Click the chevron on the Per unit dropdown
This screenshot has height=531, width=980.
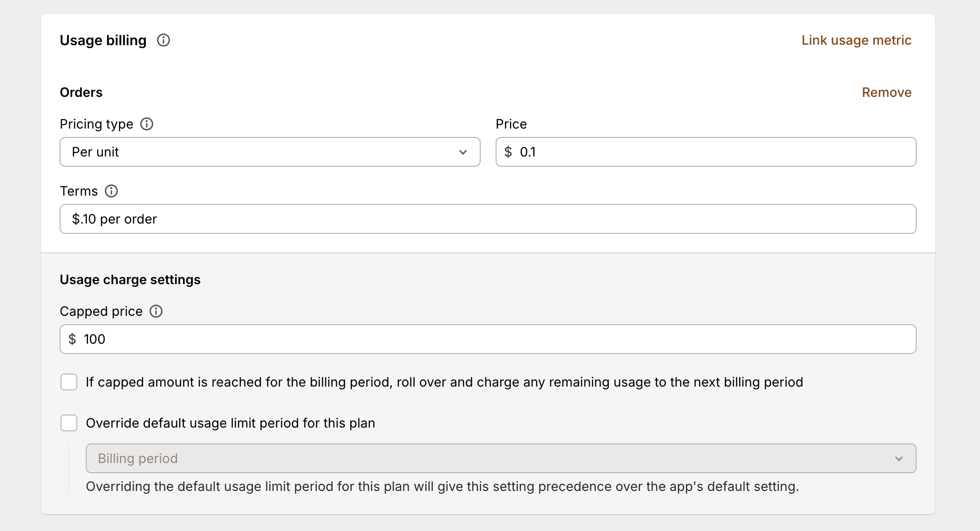coord(462,152)
